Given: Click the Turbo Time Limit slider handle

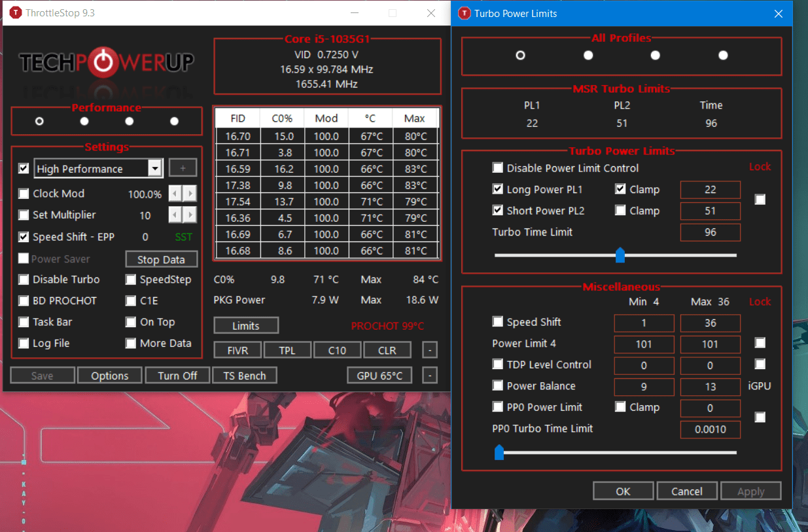Looking at the screenshot, I should [x=620, y=255].
